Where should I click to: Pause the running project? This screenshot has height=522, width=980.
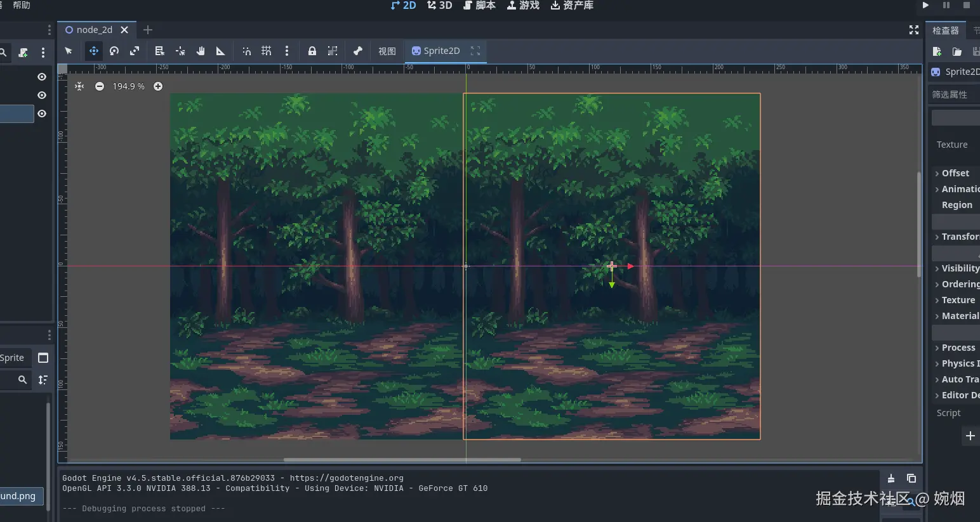946,5
